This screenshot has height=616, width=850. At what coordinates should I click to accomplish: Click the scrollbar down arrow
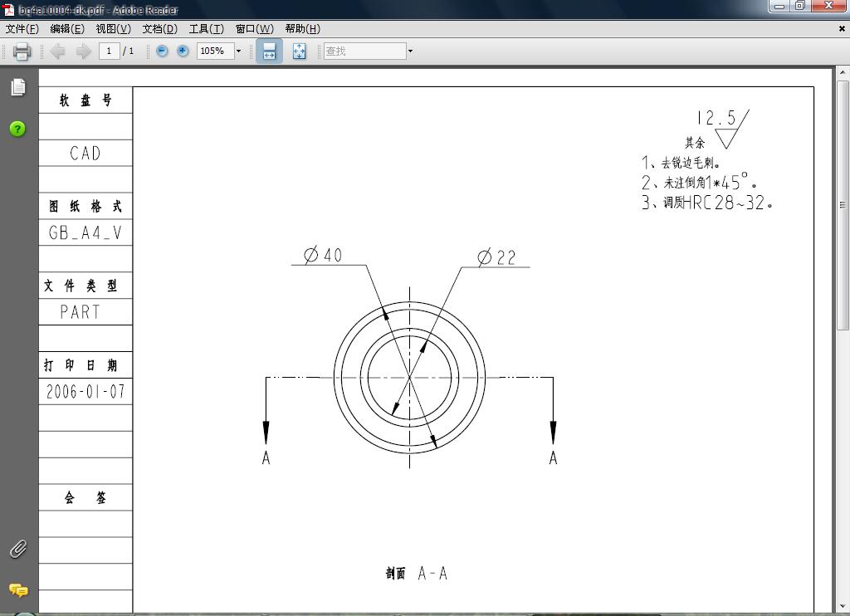click(843, 606)
